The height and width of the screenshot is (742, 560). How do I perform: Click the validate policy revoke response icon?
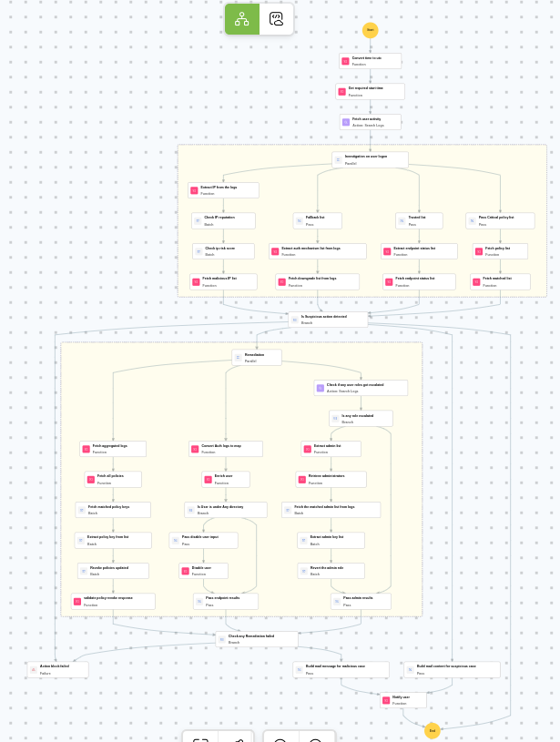pyautogui.click(x=77, y=602)
